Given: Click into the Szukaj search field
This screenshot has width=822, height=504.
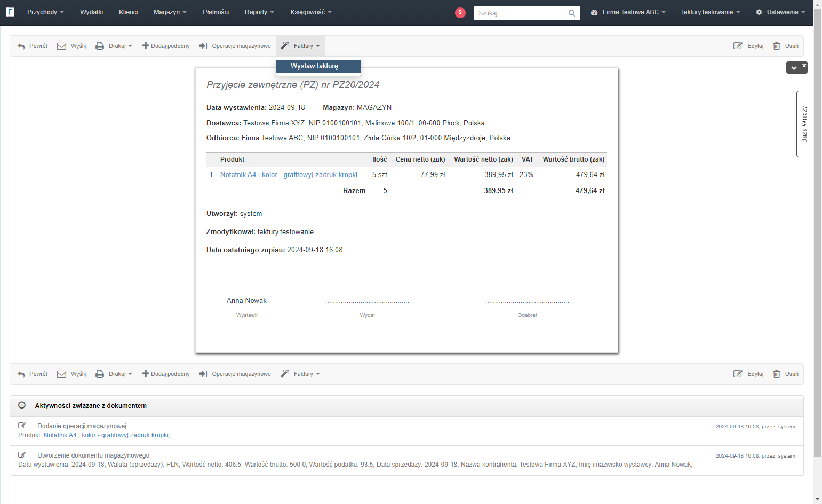Looking at the screenshot, I should click(x=521, y=13).
